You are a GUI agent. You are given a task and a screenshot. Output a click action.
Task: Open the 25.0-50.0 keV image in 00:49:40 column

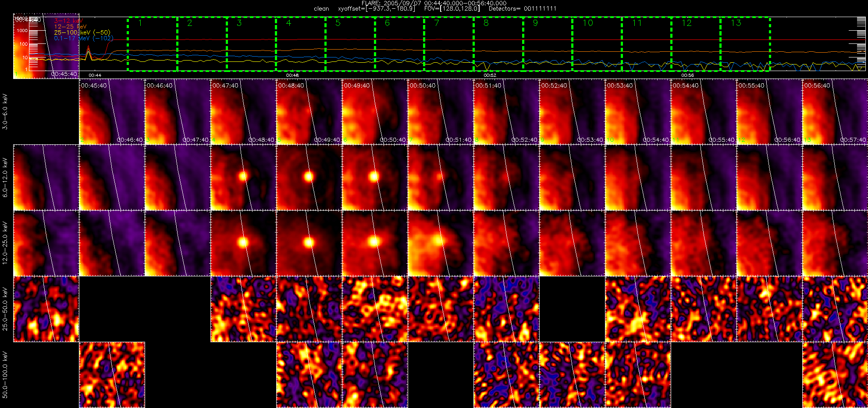click(x=375, y=309)
